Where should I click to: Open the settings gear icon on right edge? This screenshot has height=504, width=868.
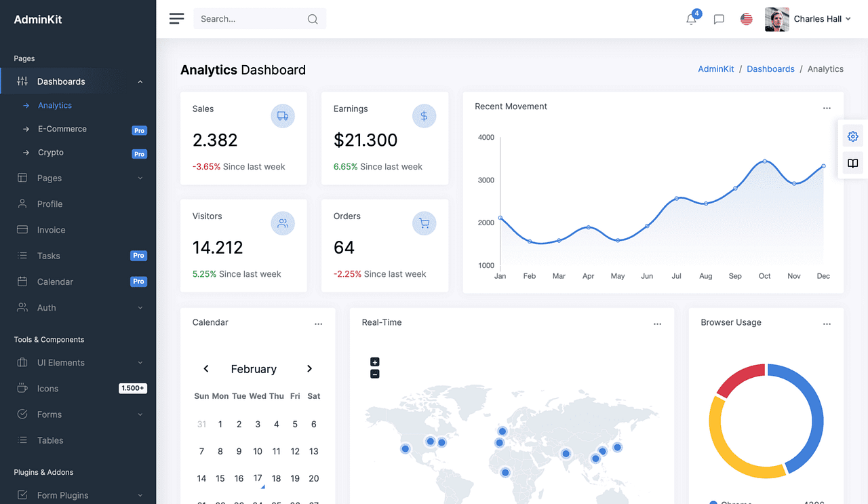pos(852,136)
